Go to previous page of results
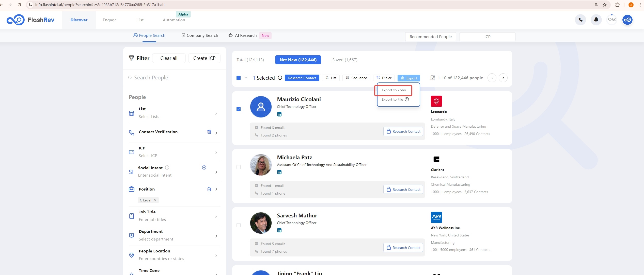The height and width of the screenshot is (275, 644). tap(492, 78)
